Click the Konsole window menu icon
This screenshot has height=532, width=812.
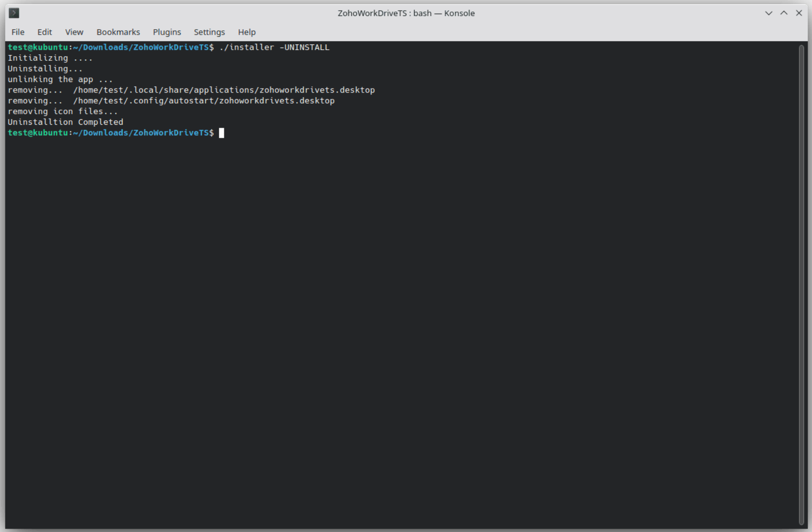(14, 13)
